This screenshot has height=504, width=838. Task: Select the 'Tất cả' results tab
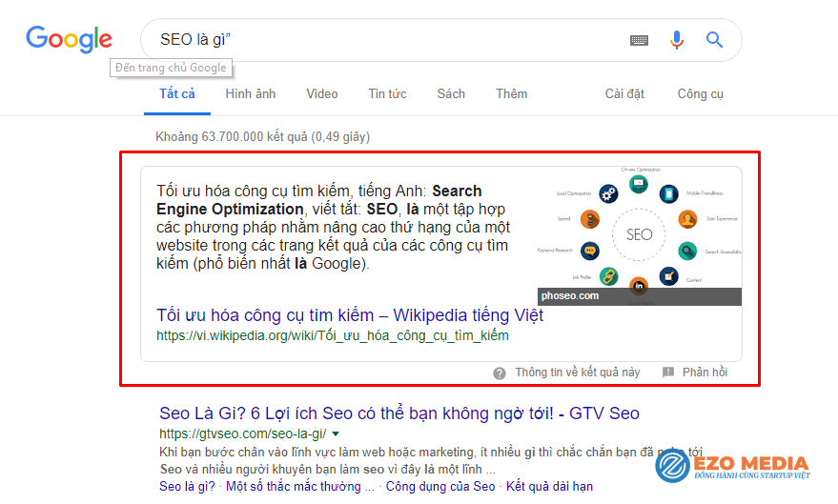pyautogui.click(x=177, y=94)
